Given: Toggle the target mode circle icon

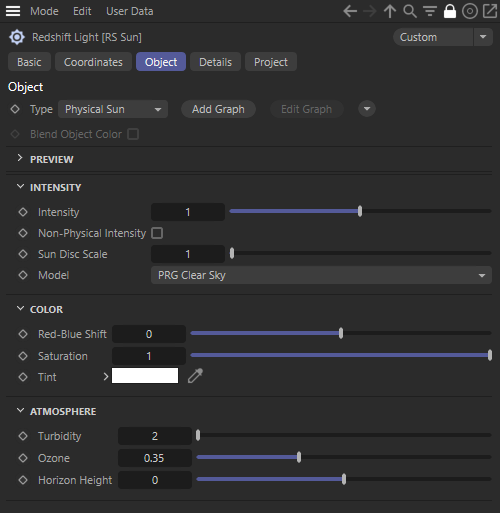Looking at the screenshot, I should 470,11.
